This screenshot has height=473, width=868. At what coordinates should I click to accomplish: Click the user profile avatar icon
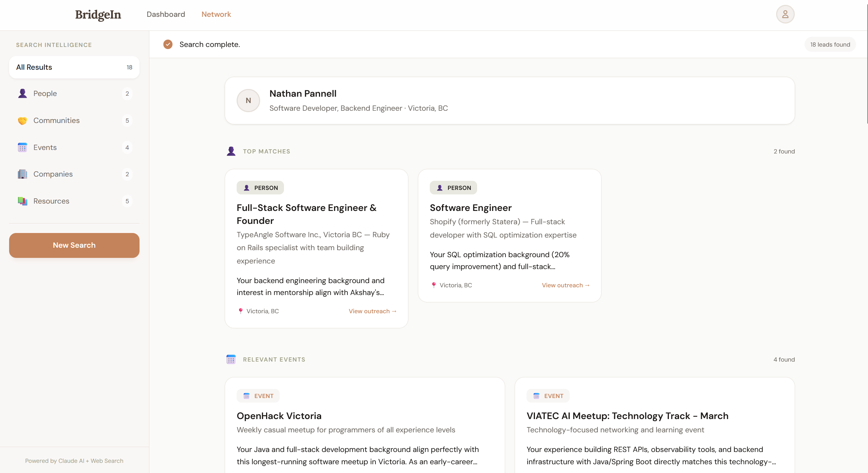pos(785,14)
